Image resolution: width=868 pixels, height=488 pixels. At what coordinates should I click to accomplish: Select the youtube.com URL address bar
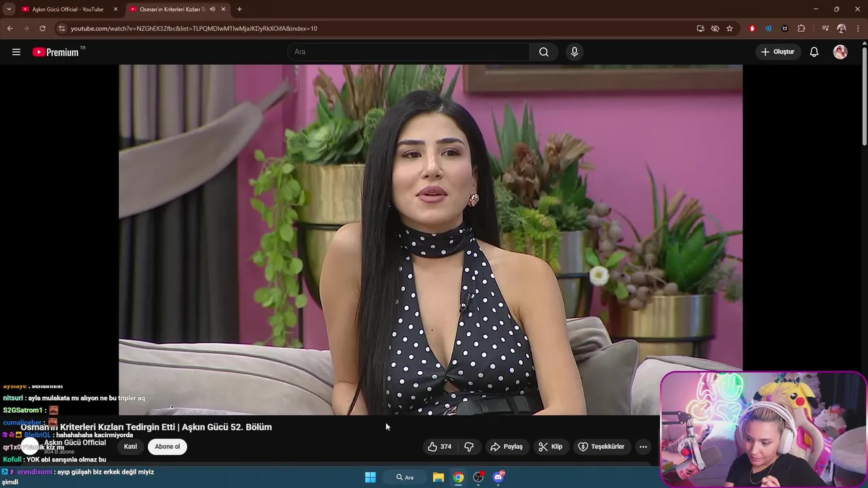194,28
